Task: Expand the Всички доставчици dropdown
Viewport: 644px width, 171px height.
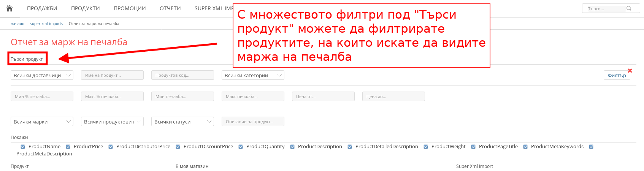Action: pos(42,75)
